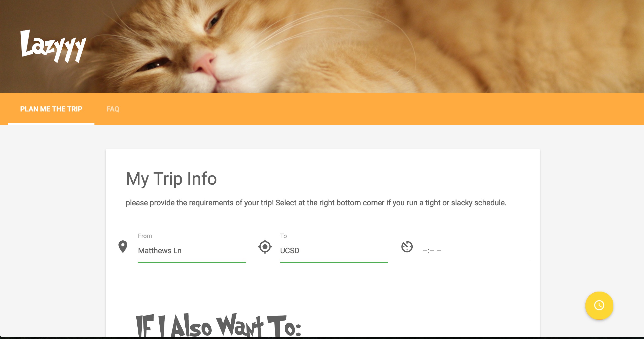Click the timer icon beside the time field
Screen dimensions: 644x339
pyautogui.click(x=407, y=247)
